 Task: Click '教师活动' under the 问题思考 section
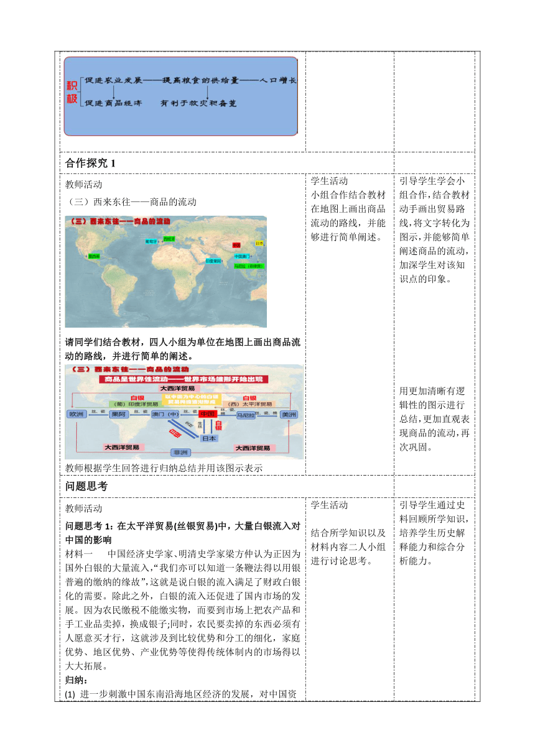point(84,509)
